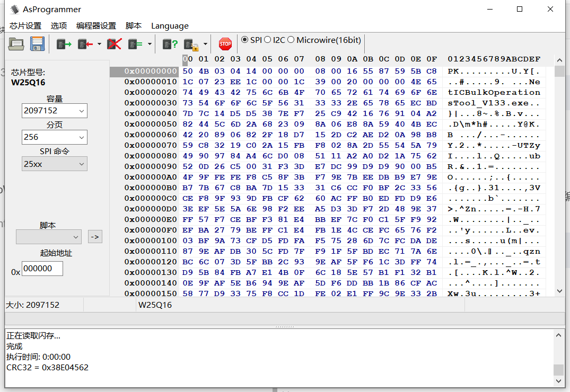Click the 完成 log line

click(x=14, y=346)
